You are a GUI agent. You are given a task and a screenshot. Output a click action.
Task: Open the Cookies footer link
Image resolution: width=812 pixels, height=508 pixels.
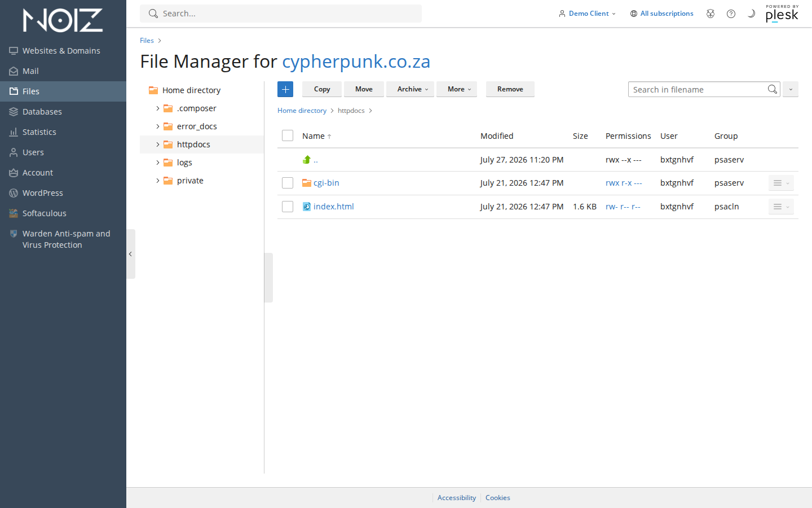[498, 498]
